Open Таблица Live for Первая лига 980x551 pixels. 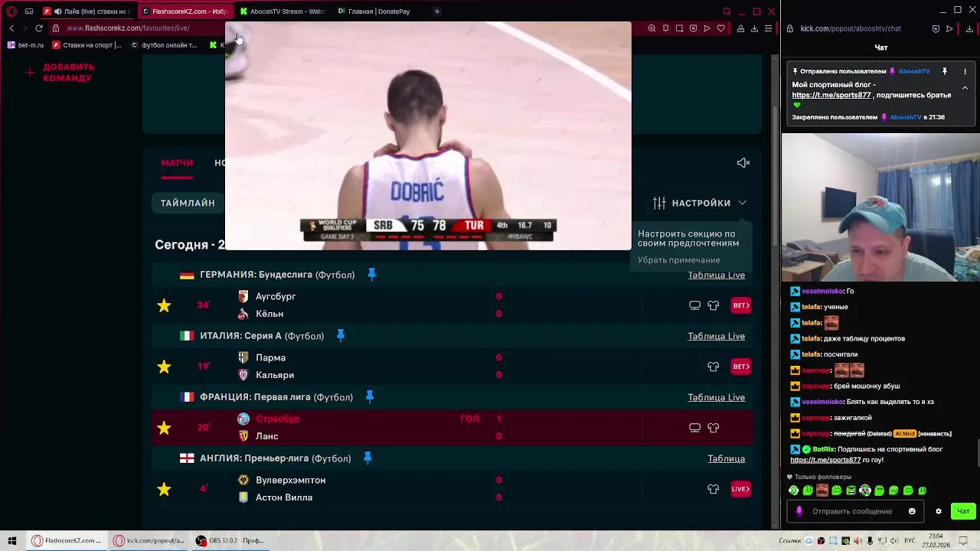[716, 397]
